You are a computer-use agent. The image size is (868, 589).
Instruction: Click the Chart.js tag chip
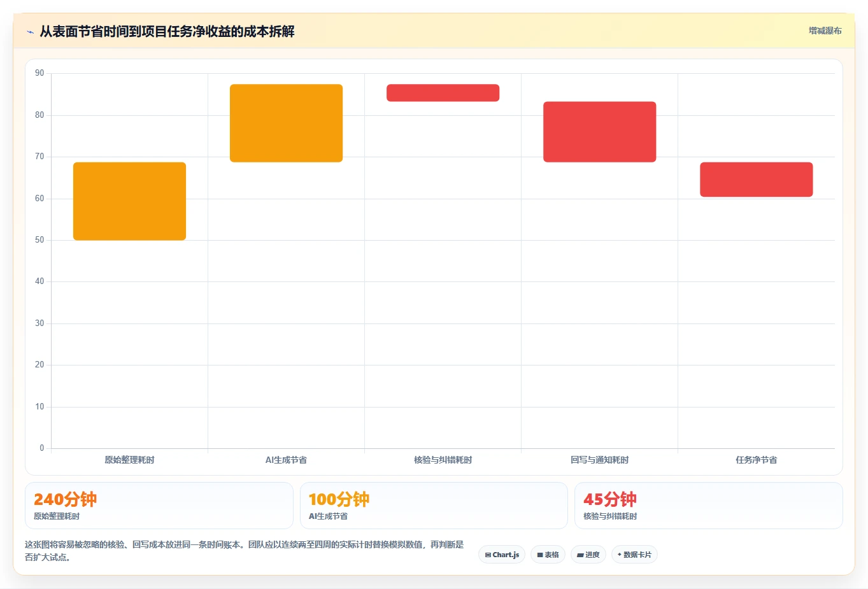coord(502,555)
